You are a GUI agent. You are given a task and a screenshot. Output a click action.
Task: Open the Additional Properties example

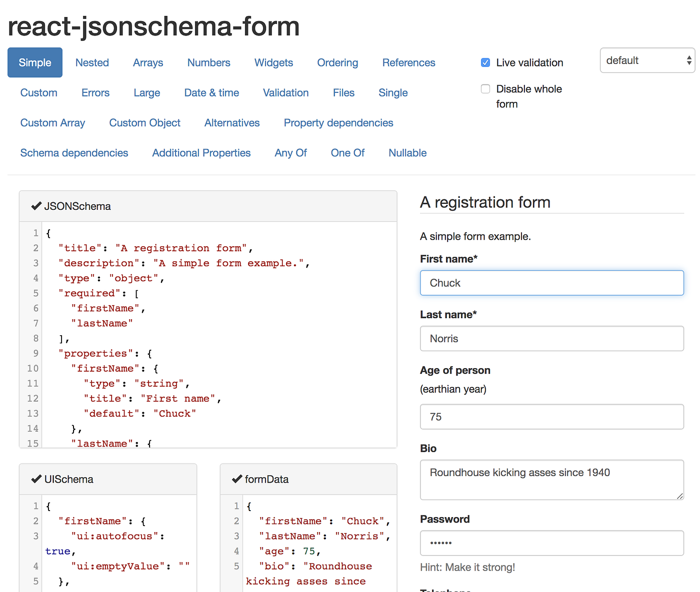click(201, 152)
